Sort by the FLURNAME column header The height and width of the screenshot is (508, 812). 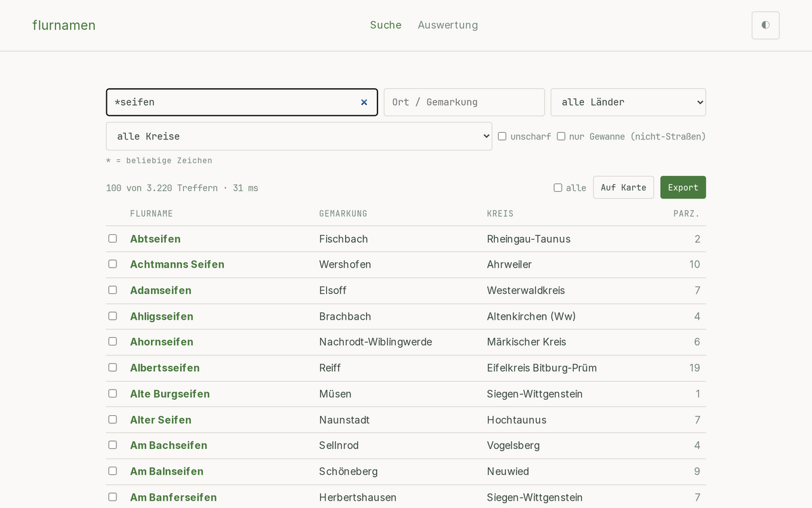pos(152,213)
